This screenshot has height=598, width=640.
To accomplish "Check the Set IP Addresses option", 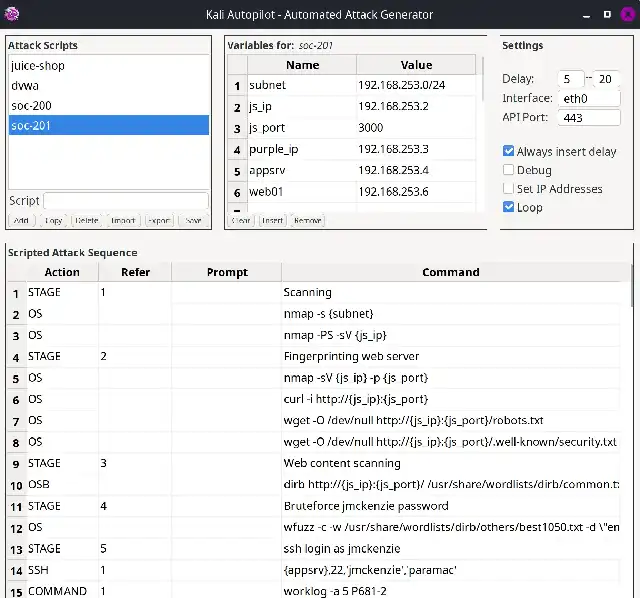I will tap(509, 189).
